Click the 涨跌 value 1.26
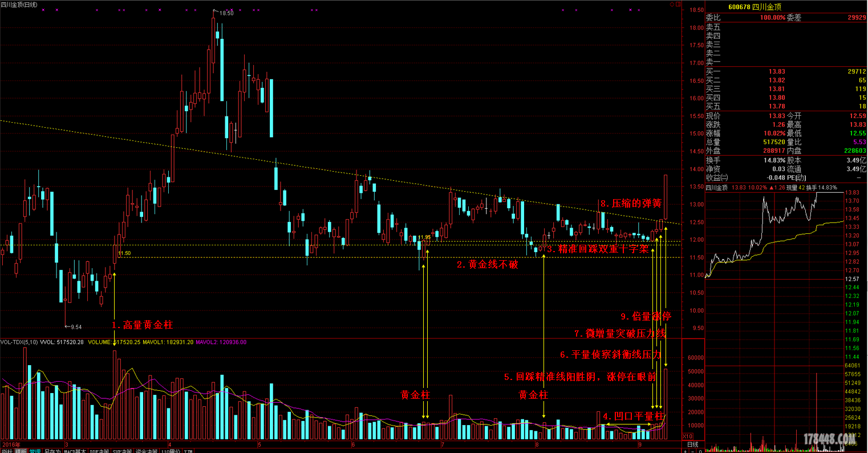Screen dimensions: 868x453 pos(778,124)
